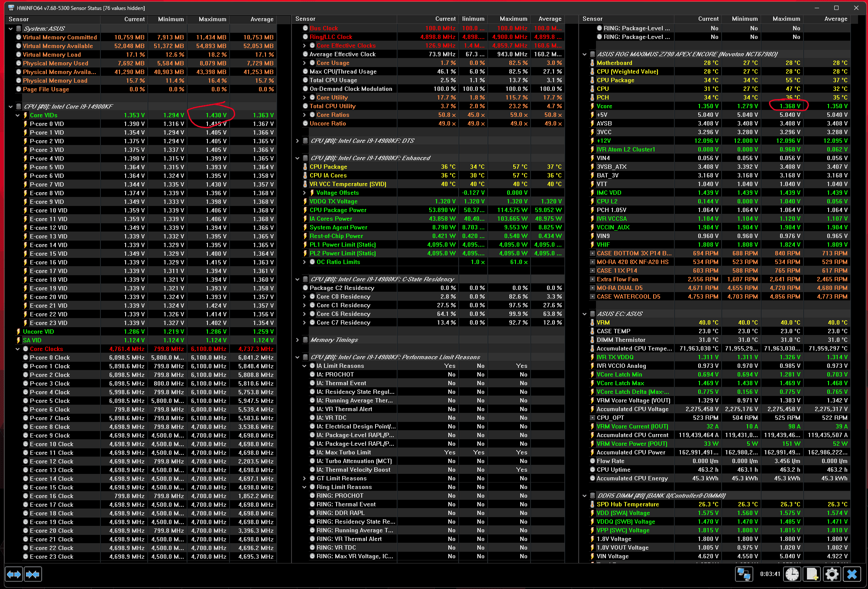Select the Physical Memory Load row

coord(141,80)
